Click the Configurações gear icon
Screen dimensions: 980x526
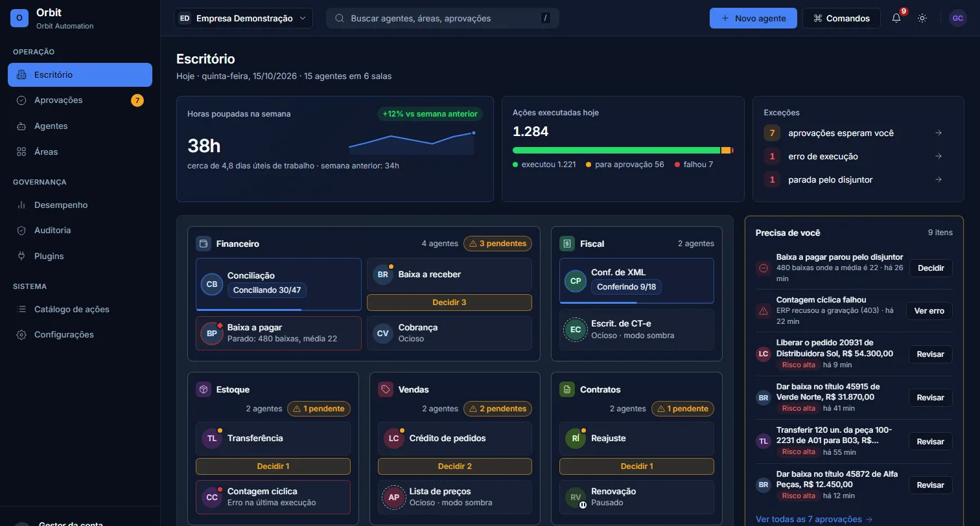tap(21, 334)
